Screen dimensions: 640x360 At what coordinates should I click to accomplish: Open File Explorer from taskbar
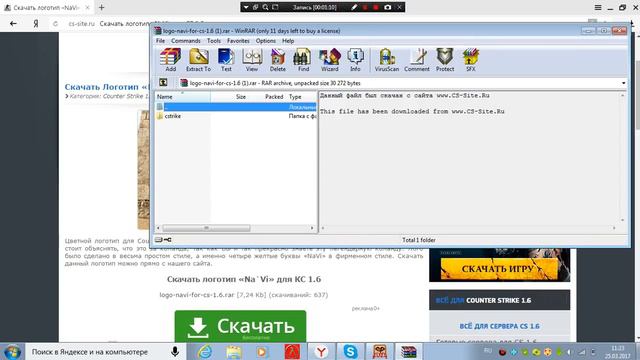point(233,351)
